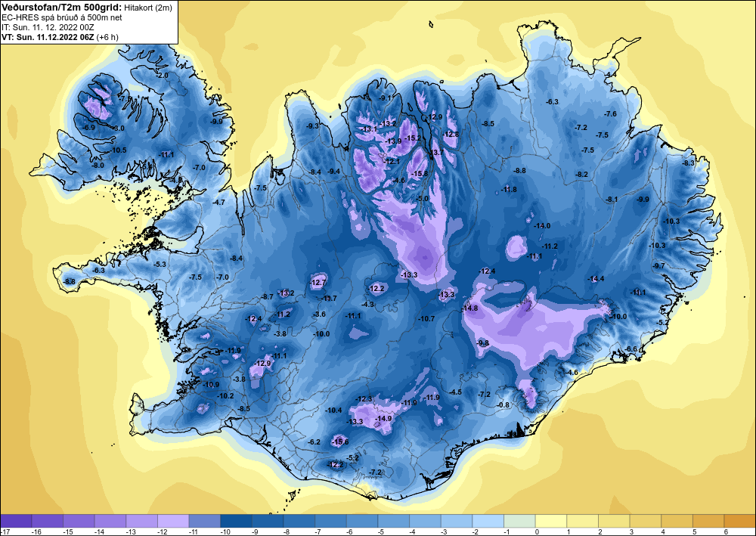Click the '-9.8' temperature label
The height and width of the screenshot is (536, 756).
coord(483,342)
